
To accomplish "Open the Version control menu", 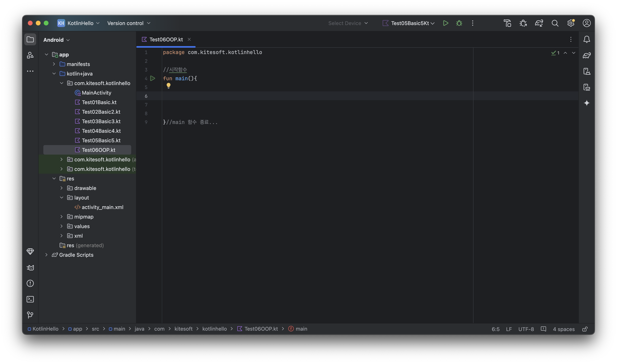I will click(129, 23).
